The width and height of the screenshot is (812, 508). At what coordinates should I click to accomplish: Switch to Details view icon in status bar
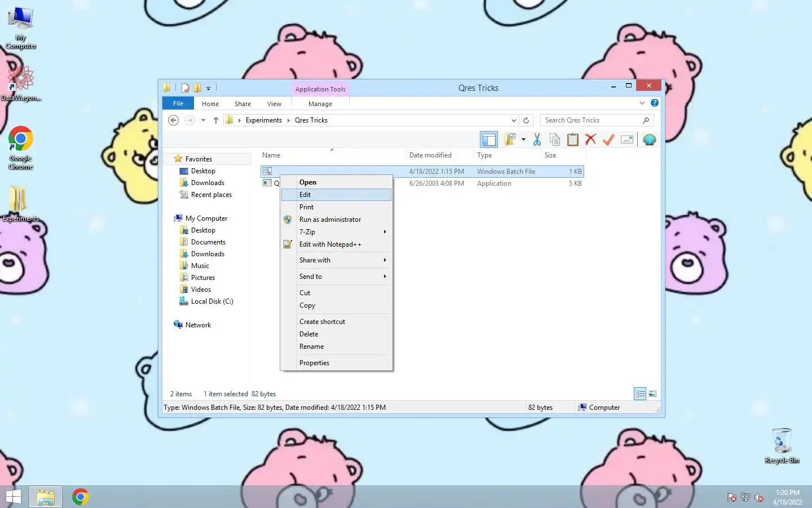coord(640,394)
